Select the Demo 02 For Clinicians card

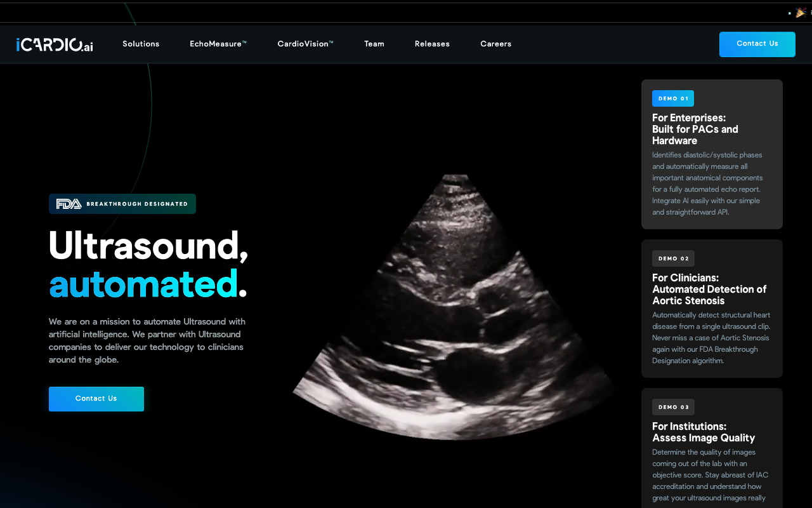click(x=712, y=309)
